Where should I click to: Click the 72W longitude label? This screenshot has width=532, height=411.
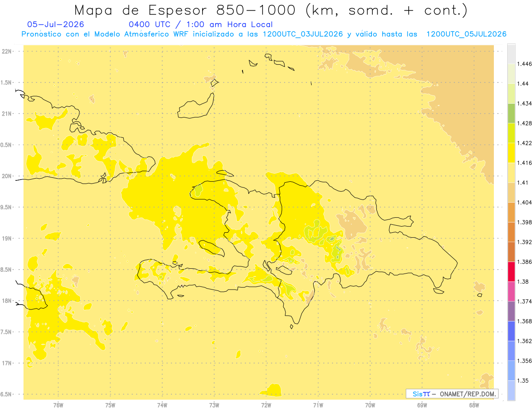point(266,405)
